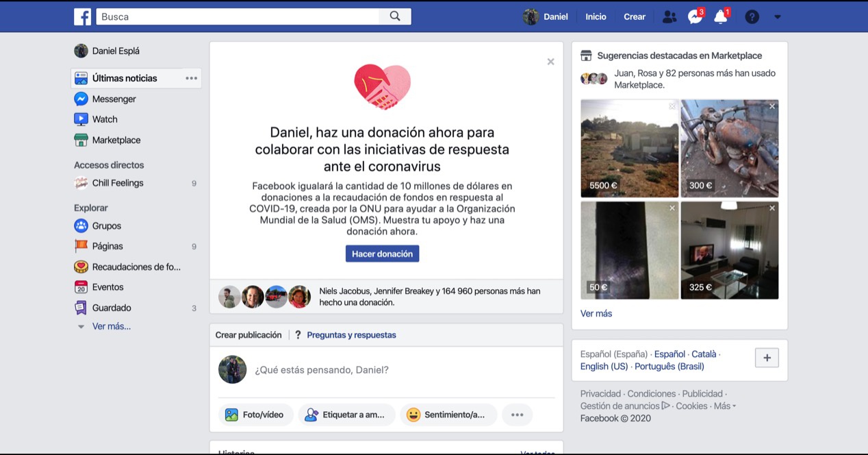Open Páginas in Explorar section
Viewport: 868px width, 455px height.
(x=99, y=246)
